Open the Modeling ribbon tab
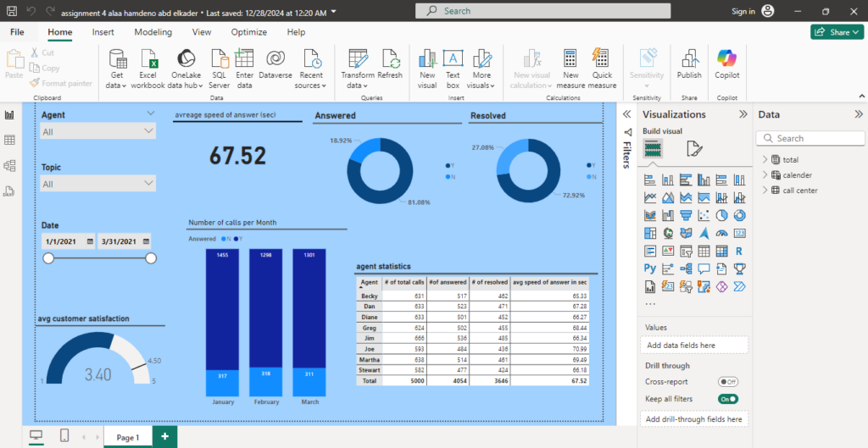 (153, 32)
